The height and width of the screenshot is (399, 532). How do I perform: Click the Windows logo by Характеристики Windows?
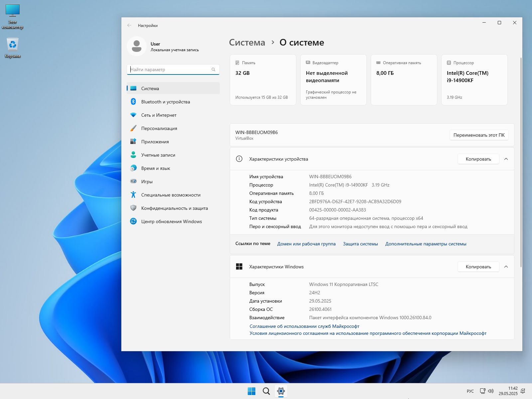[x=239, y=267]
